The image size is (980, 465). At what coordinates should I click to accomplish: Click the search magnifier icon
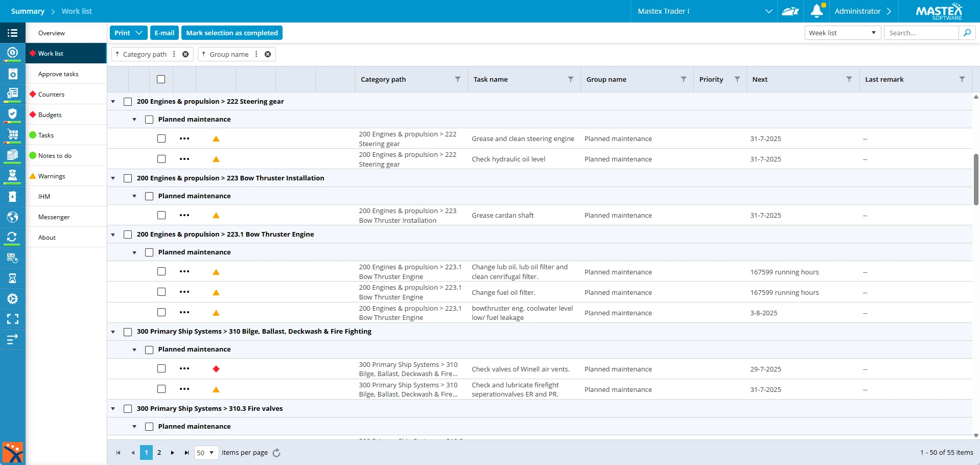point(967,33)
